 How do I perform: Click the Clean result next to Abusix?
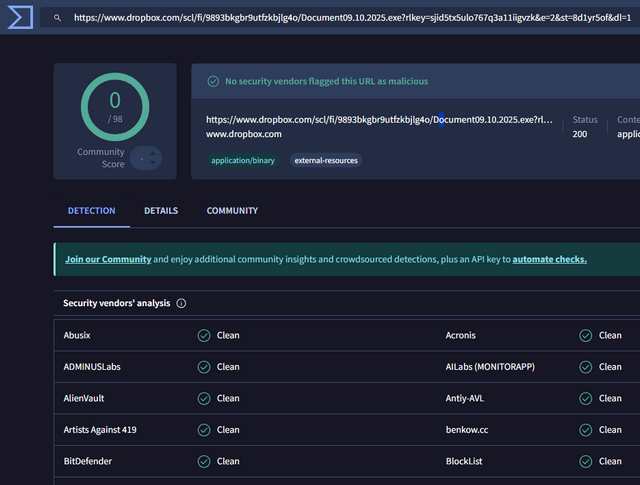[228, 335]
